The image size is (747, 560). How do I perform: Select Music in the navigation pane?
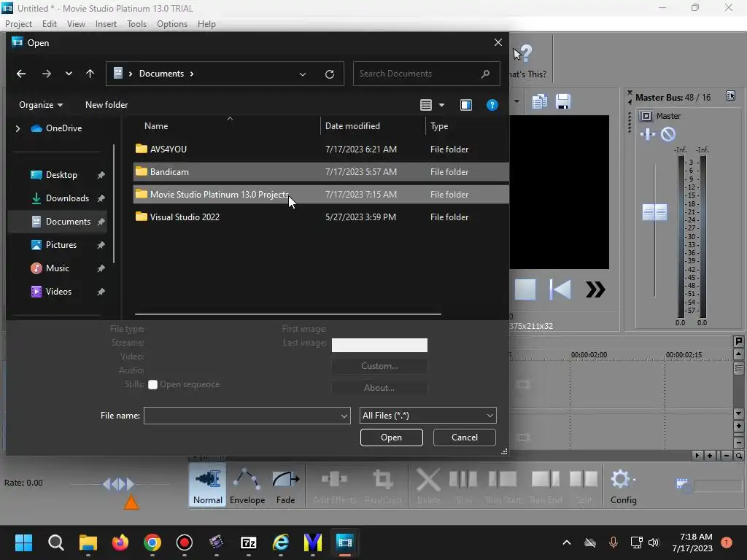57,268
